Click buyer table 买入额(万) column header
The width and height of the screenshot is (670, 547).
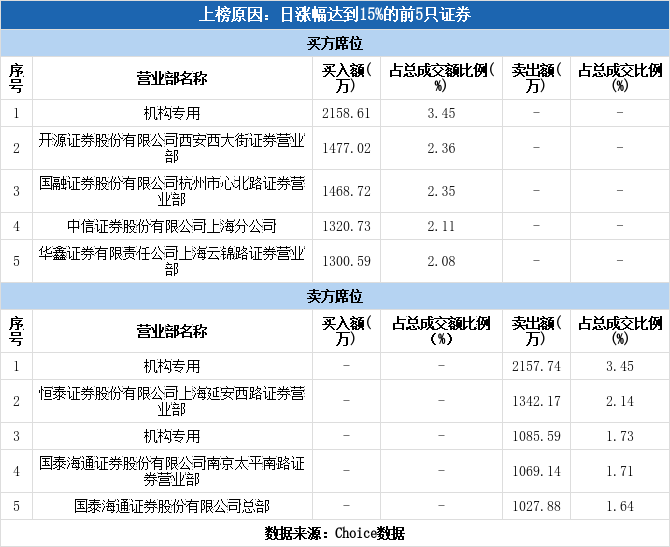(346, 78)
